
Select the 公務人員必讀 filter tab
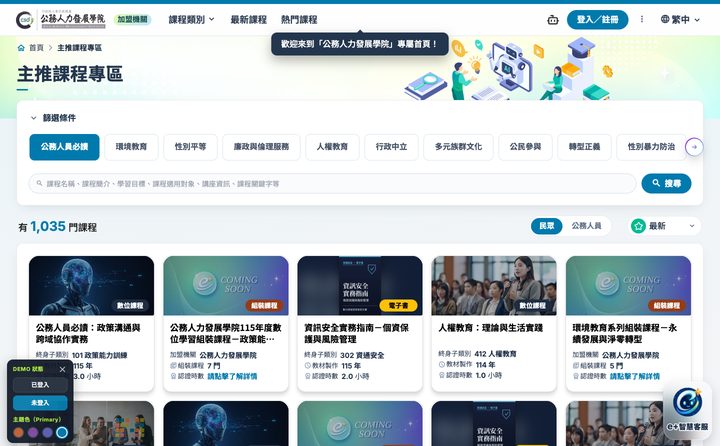64,147
